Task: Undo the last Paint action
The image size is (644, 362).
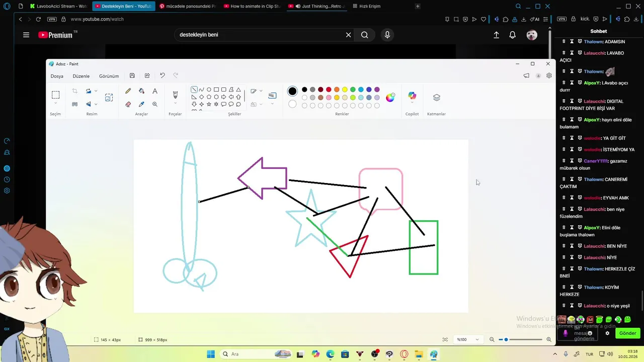Action: click(x=162, y=75)
